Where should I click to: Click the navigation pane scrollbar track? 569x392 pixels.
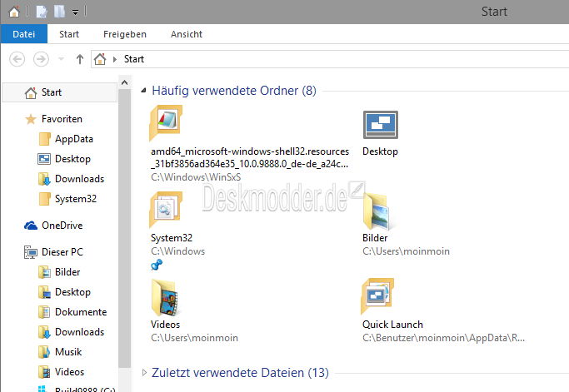click(124, 228)
